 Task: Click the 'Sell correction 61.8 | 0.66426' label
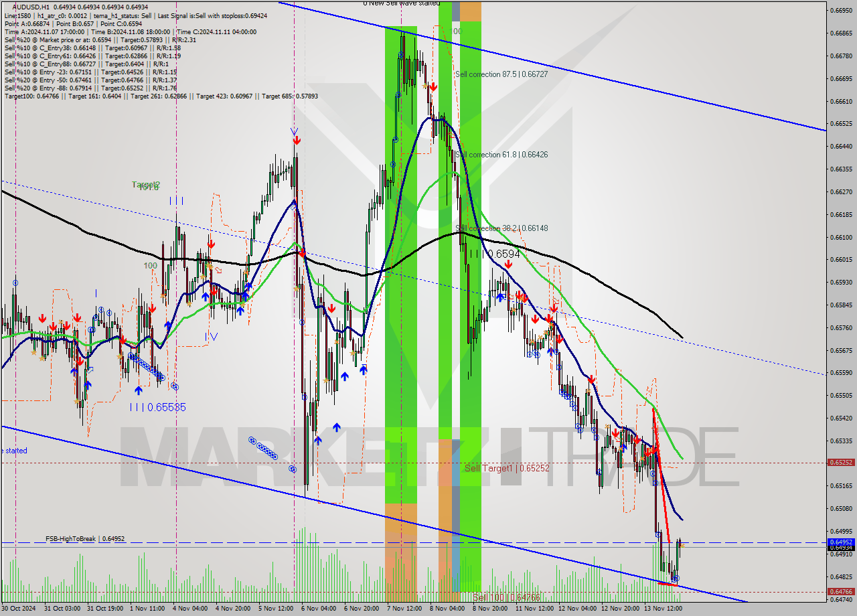tap(501, 155)
